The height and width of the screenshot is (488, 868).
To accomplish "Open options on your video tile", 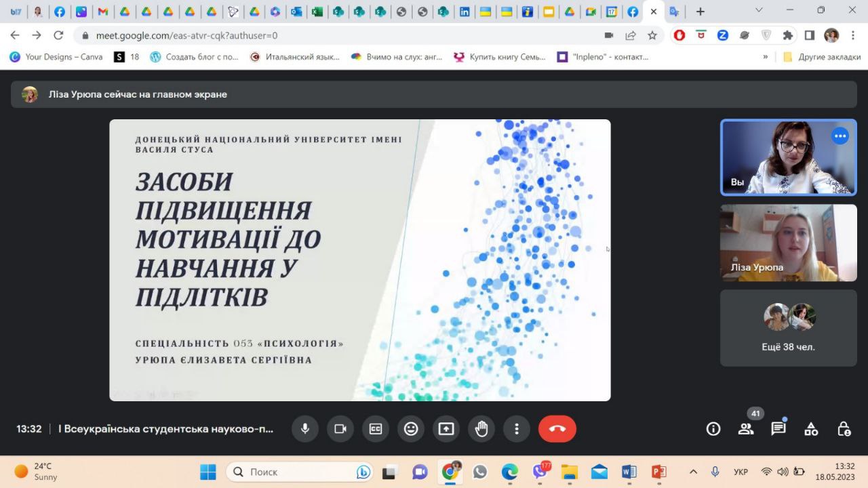I will (840, 136).
